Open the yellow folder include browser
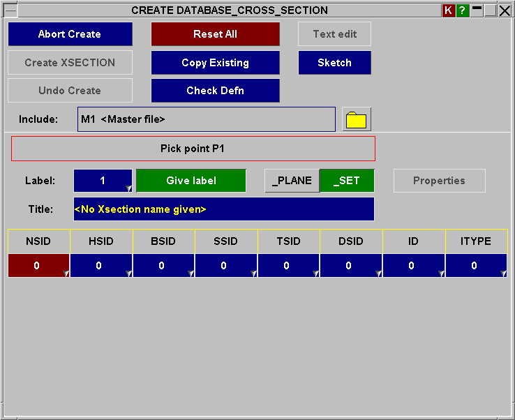 357,119
